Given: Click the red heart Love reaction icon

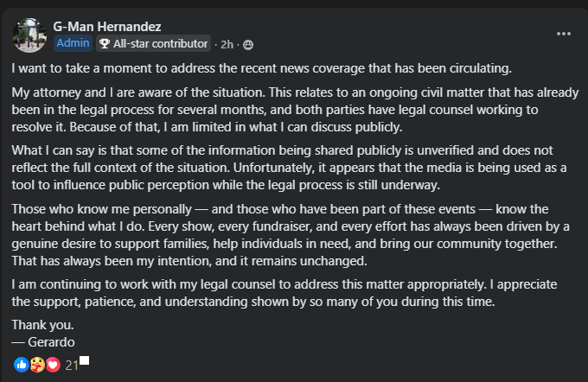Looking at the screenshot, I should pos(53,365).
